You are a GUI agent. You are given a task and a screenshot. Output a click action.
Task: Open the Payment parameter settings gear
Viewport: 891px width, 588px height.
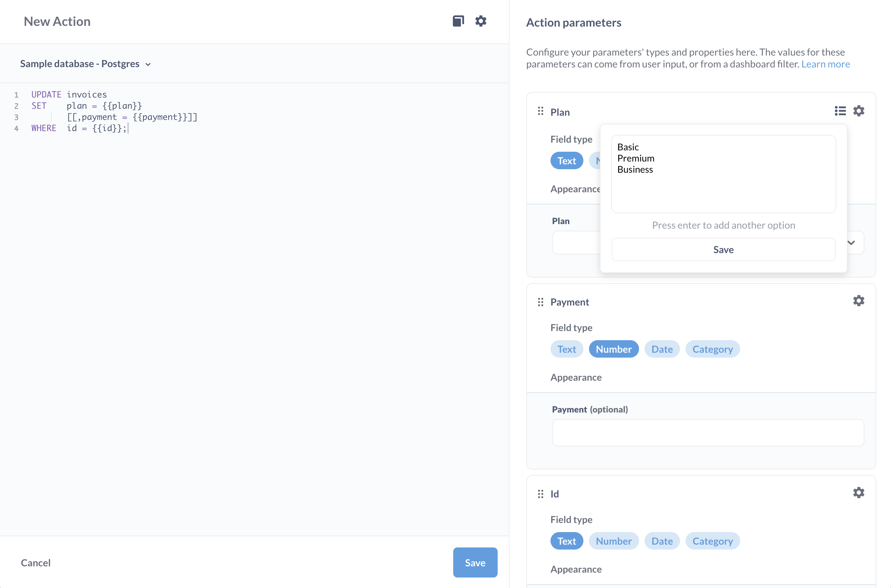[x=858, y=301]
